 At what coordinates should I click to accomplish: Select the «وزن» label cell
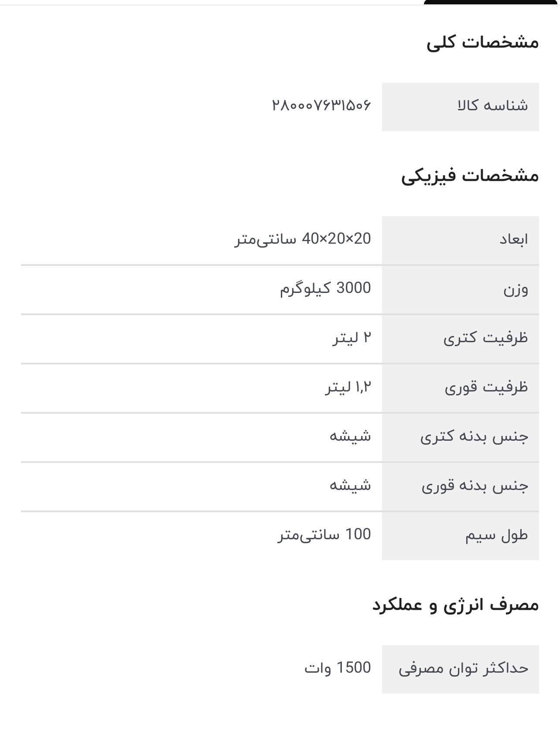pos(460,289)
